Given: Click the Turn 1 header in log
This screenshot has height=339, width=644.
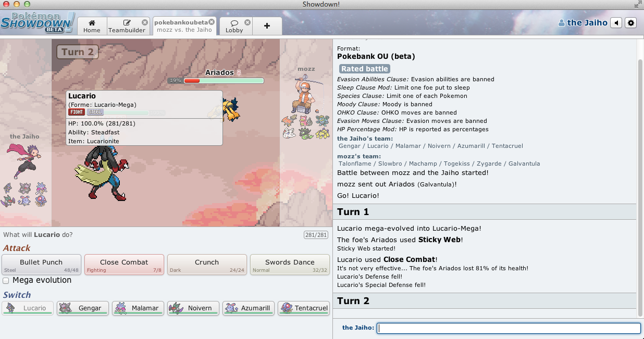Looking at the screenshot, I should tap(485, 212).
